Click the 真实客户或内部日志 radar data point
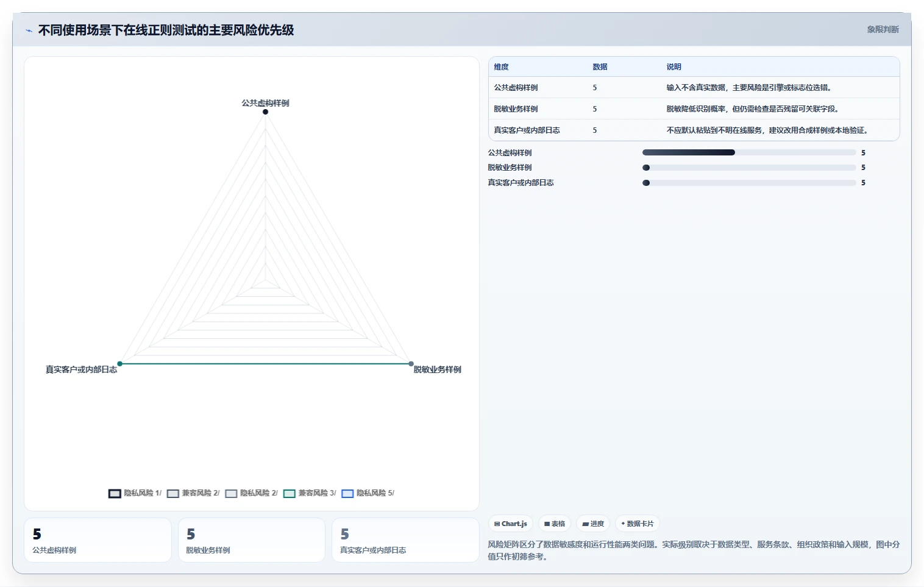Viewport: 924px width, 587px height. click(x=119, y=364)
